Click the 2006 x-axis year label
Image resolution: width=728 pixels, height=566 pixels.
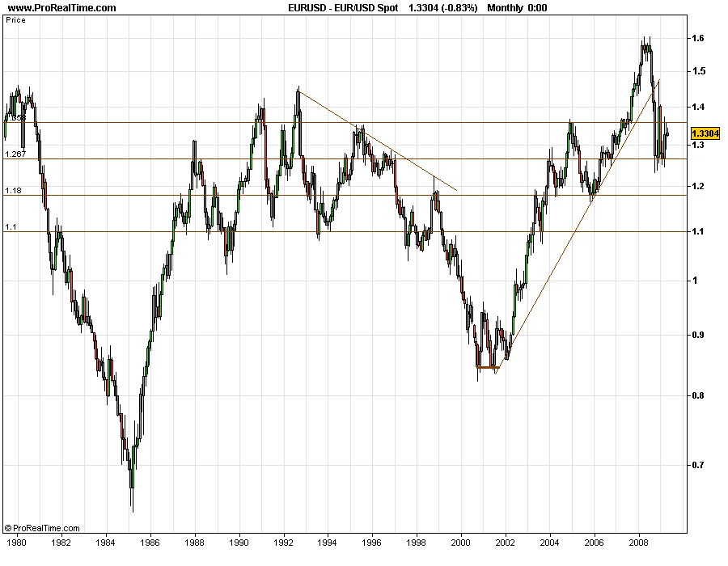(594, 543)
